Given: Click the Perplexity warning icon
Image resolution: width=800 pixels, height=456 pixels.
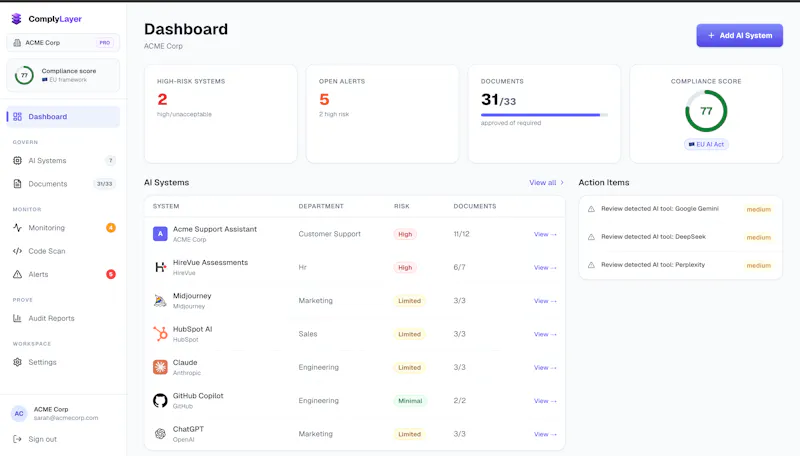Looking at the screenshot, I should pyautogui.click(x=591, y=265).
